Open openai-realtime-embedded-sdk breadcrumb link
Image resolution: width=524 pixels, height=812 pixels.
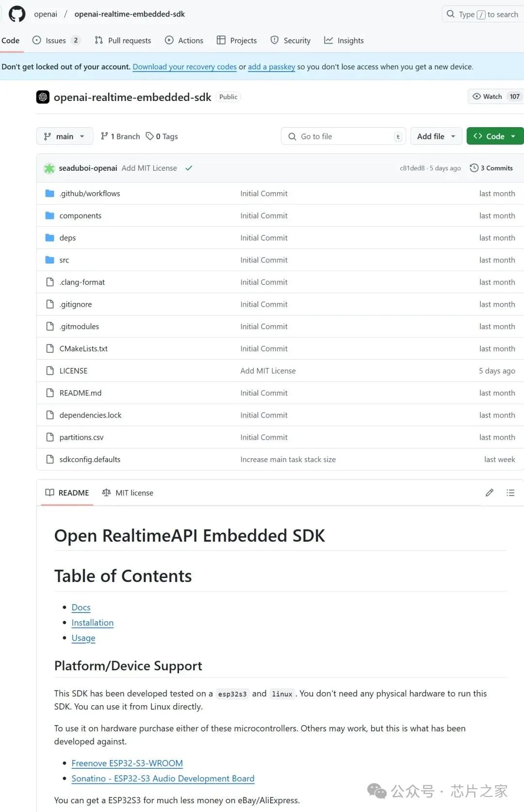pyautogui.click(x=130, y=14)
